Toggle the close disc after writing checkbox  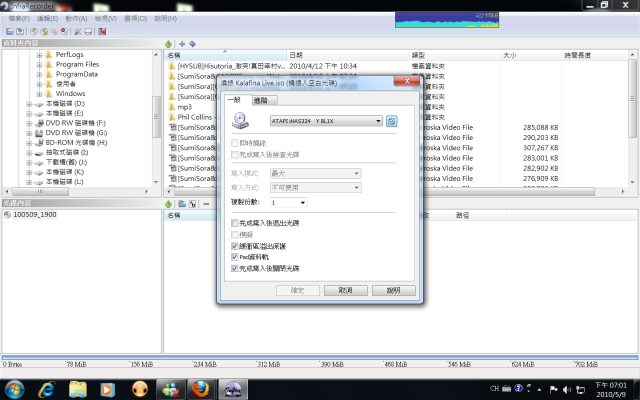pos(235,268)
